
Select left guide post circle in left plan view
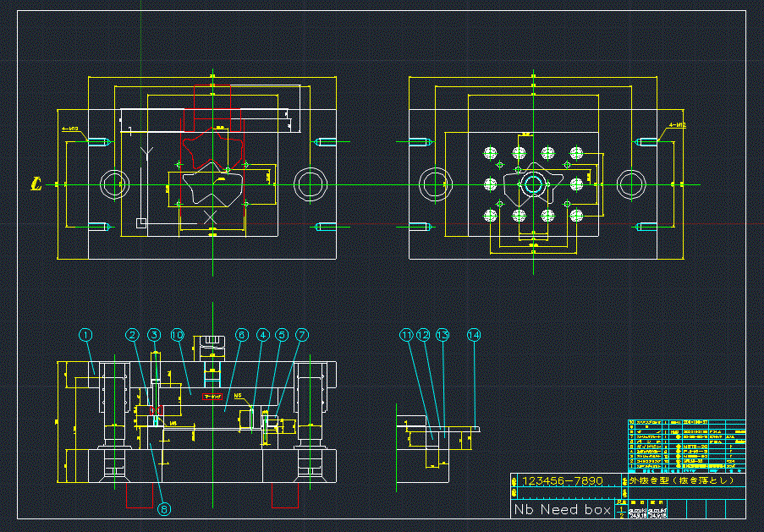(x=115, y=184)
